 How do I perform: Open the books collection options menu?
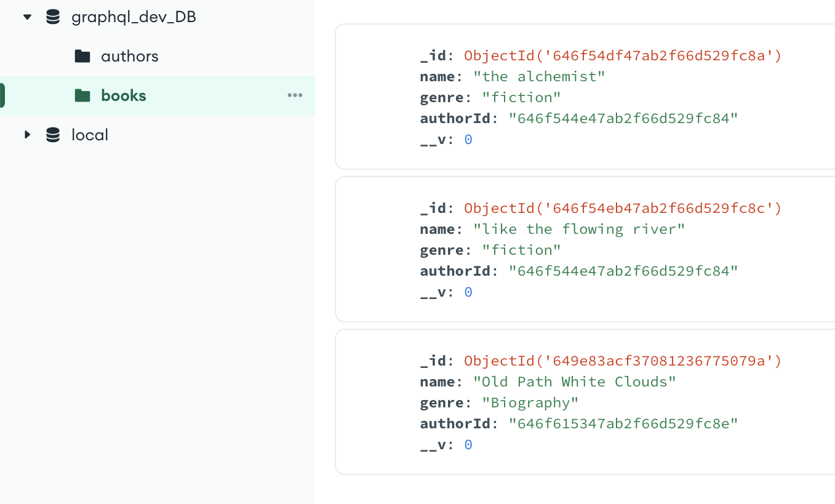point(295,95)
